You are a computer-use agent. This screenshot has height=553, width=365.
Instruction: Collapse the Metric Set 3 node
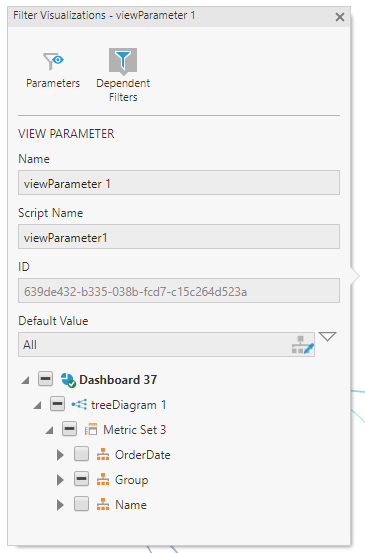click(49, 431)
